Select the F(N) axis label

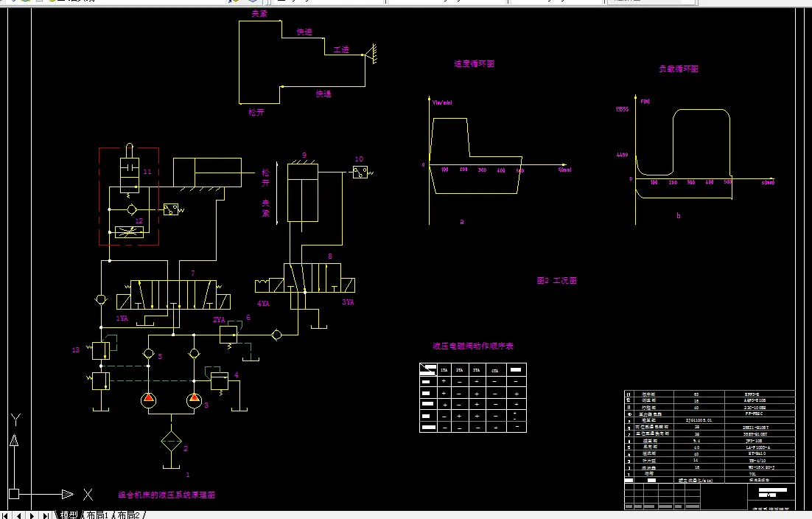click(x=645, y=102)
